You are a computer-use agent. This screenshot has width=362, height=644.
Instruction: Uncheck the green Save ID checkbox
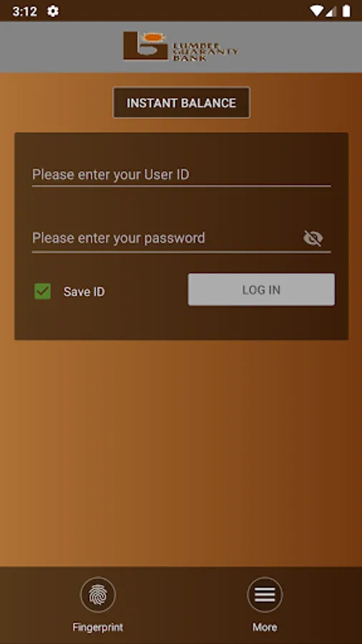[43, 291]
